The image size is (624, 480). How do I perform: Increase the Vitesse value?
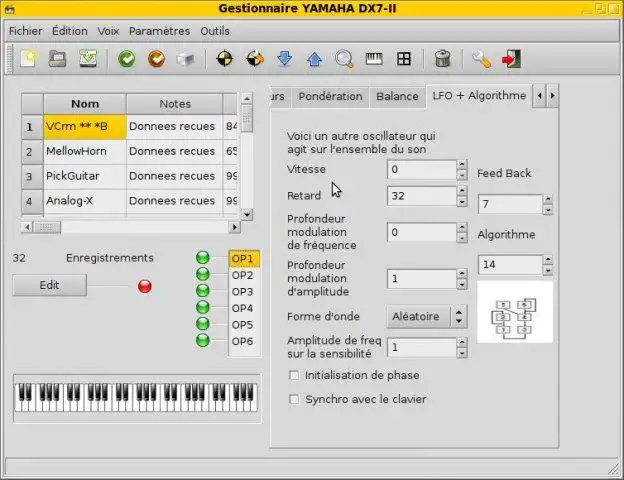[462, 164]
